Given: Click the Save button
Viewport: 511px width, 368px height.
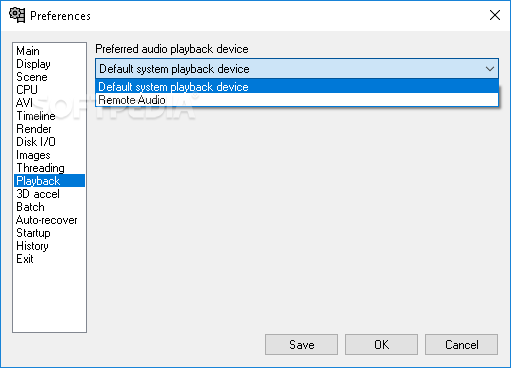Looking at the screenshot, I should coord(301,345).
